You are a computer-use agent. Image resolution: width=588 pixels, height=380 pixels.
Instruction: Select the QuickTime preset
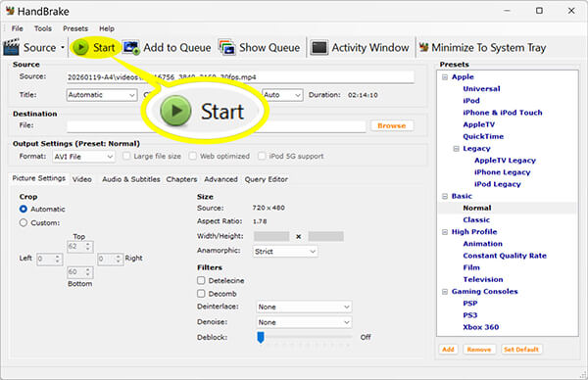click(x=483, y=136)
